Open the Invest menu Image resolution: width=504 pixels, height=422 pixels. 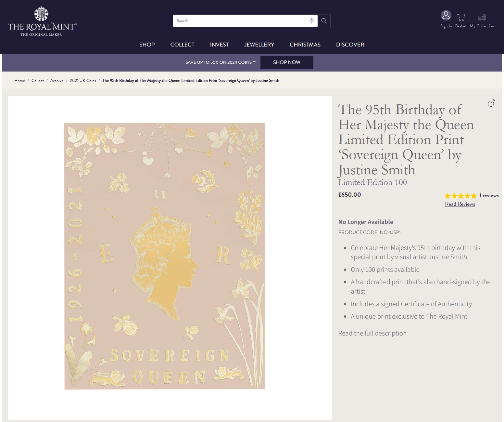(x=219, y=45)
